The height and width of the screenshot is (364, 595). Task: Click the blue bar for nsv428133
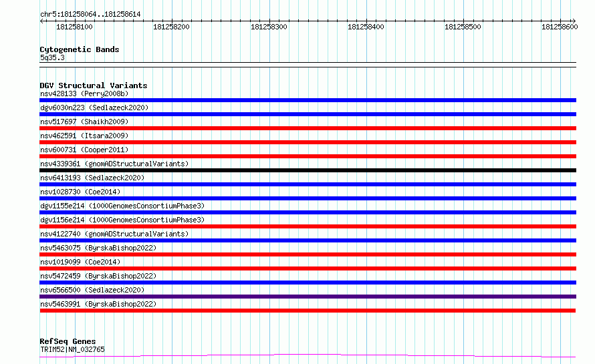point(308,100)
